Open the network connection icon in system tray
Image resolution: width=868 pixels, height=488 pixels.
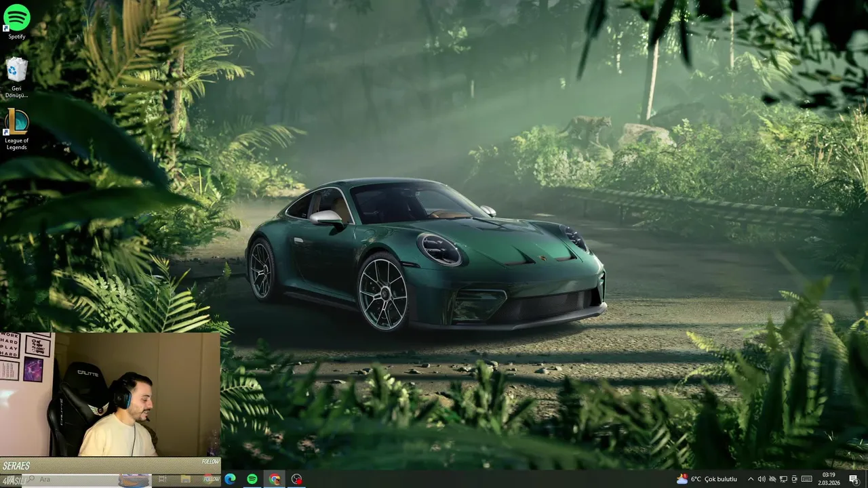(x=783, y=479)
